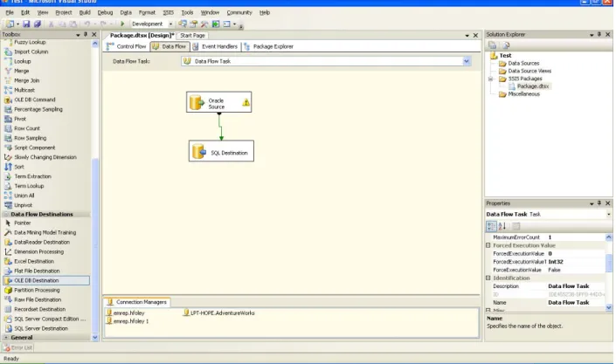Select the Pivot transformation in the Toolbox

point(20,119)
